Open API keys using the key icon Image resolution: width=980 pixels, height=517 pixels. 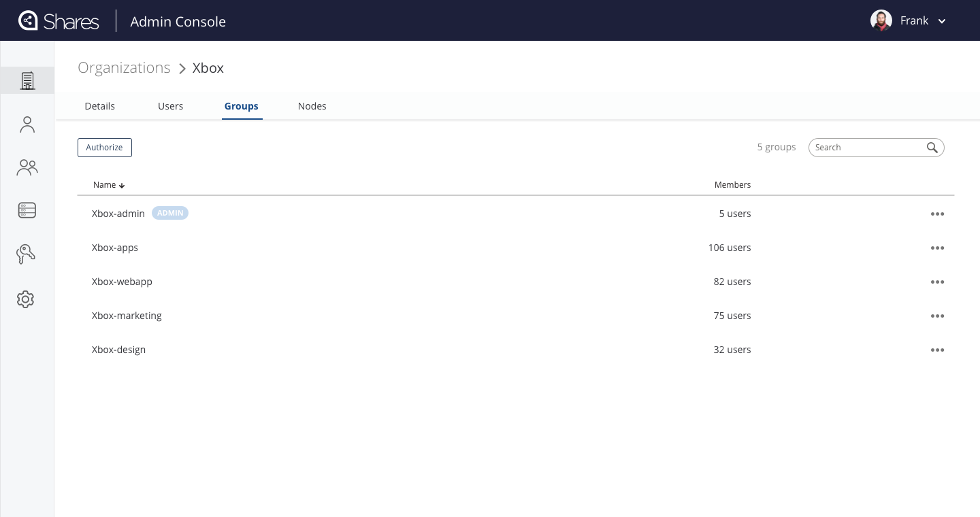point(26,254)
